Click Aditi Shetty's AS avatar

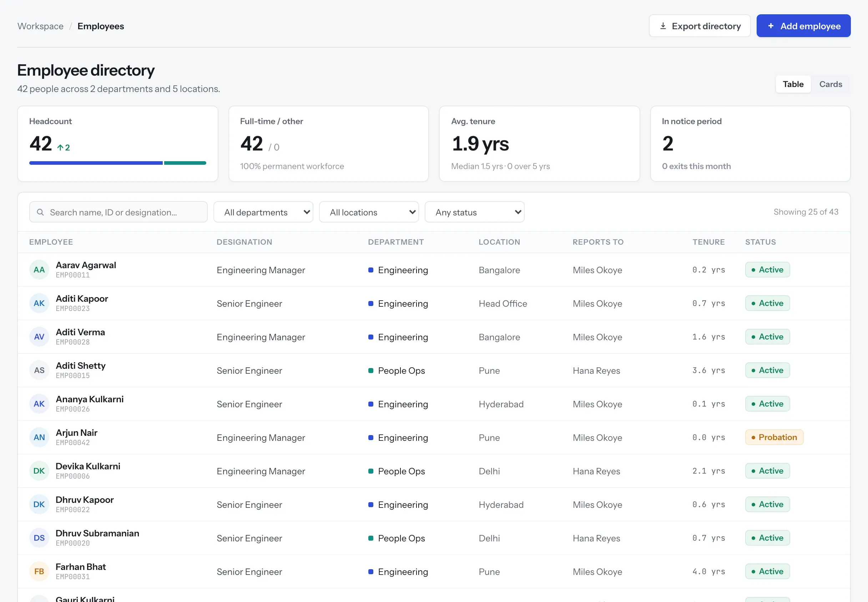[x=39, y=371]
